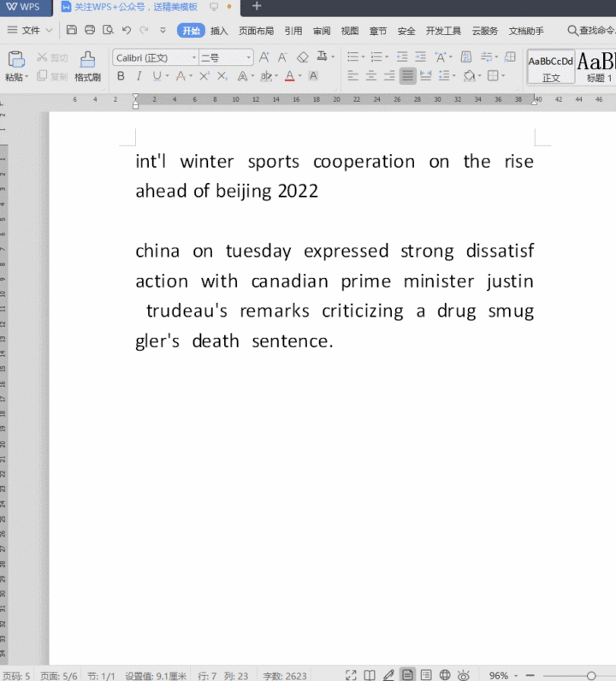Align text left
This screenshot has height=681, width=616.
[353, 76]
